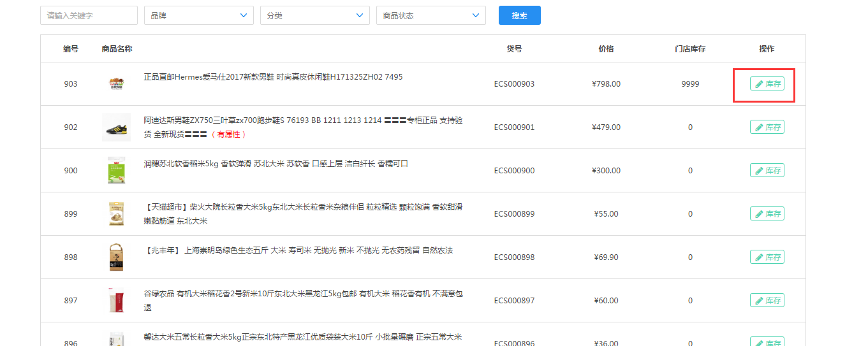Screen dimensions: 868x346
Task: Click the 商品名称 column header
Action: pyautogui.click(x=117, y=49)
